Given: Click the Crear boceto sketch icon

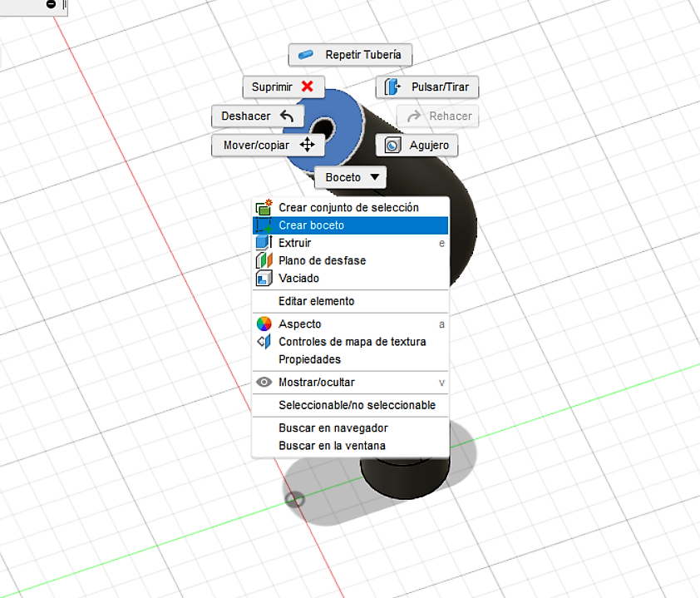Looking at the screenshot, I should tap(264, 225).
